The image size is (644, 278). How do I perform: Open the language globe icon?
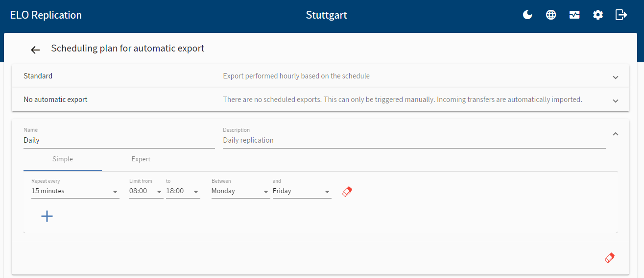[x=551, y=15]
